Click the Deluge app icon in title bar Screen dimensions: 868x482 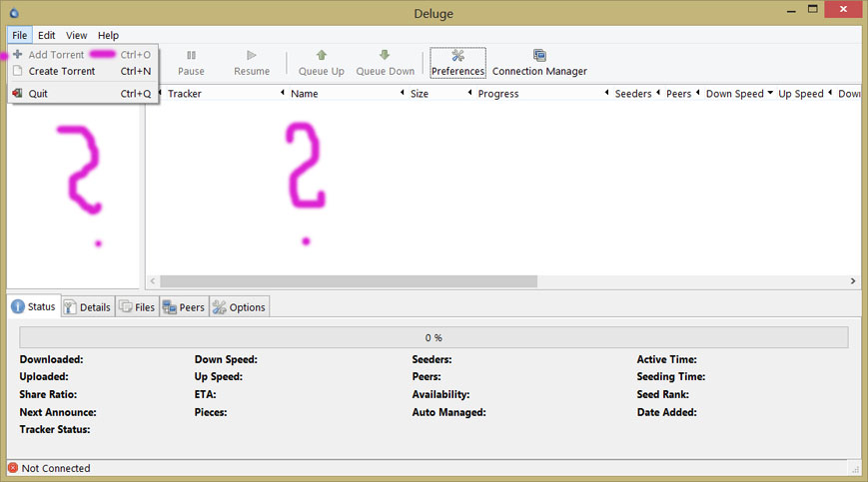coord(14,13)
